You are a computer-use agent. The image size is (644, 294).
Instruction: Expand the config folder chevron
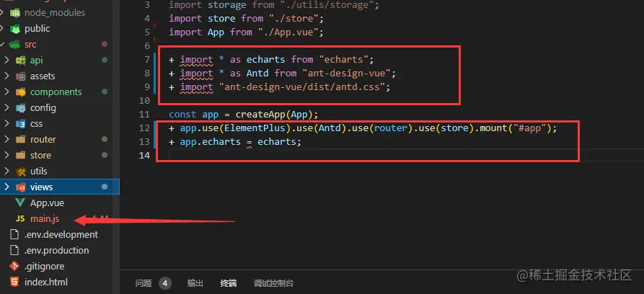point(6,108)
